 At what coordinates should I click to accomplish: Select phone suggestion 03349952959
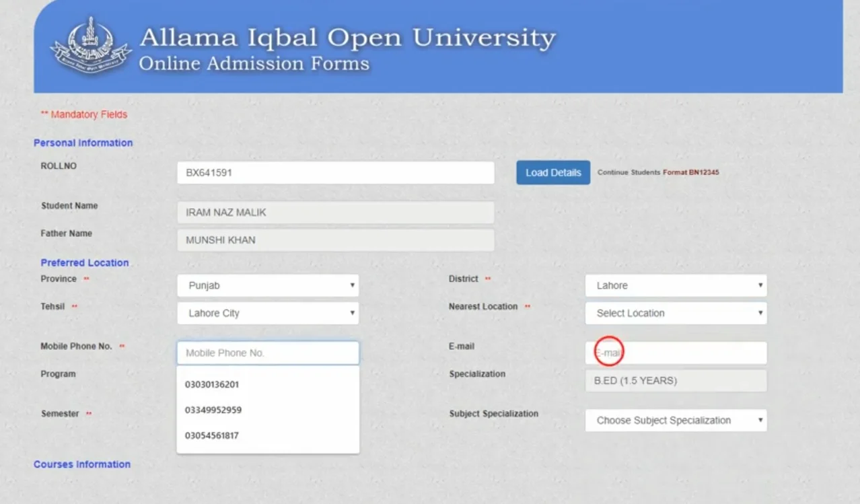click(213, 410)
